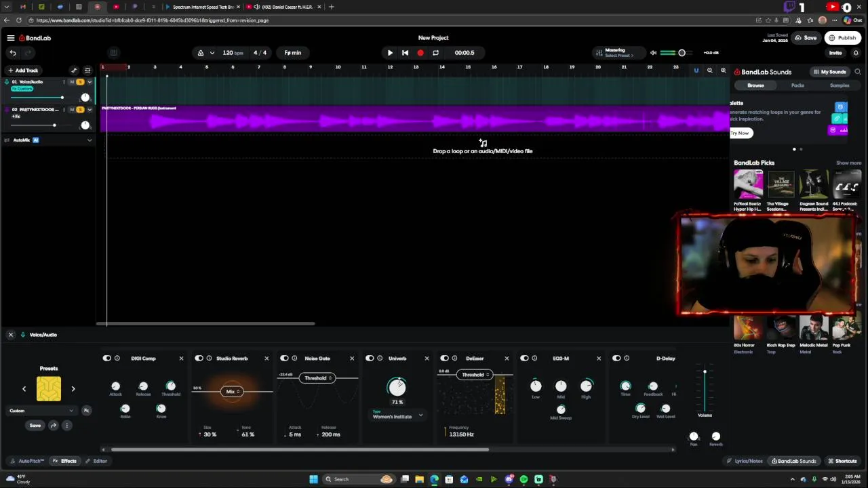This screenshot has width=868, height=488.
Task: Open Show more BandLab Picks link
Action: (x=848, y=163)
